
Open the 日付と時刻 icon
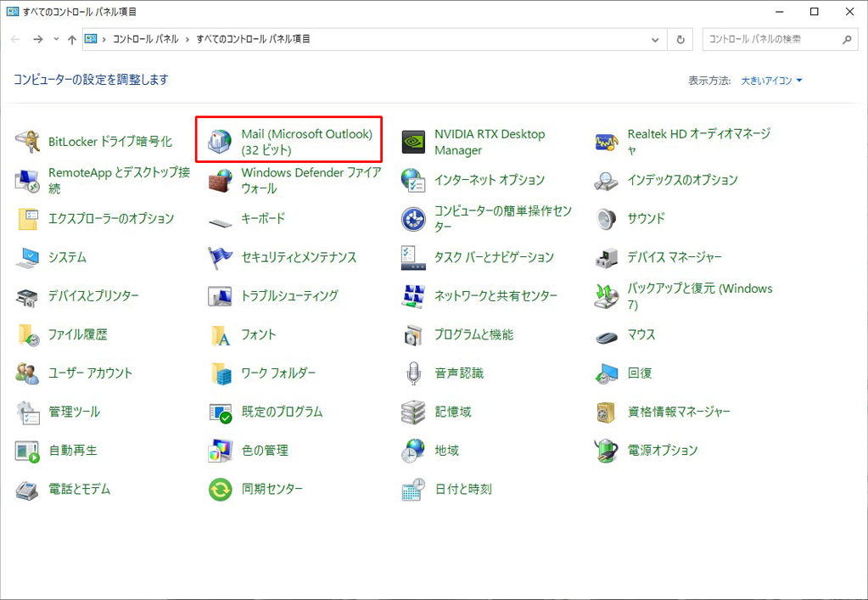(413, 491)
